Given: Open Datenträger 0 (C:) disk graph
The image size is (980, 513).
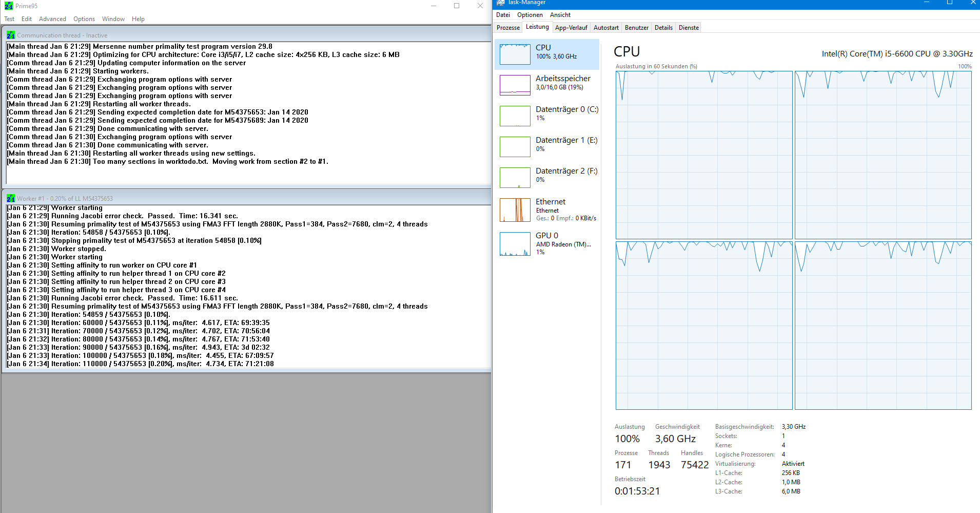Looking at the screenshot, I should pos(547,116).
